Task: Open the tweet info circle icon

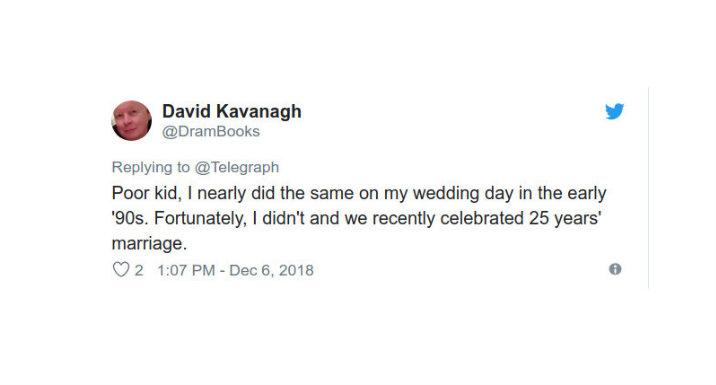Action: pyautogui.click(x=615, y=269)
